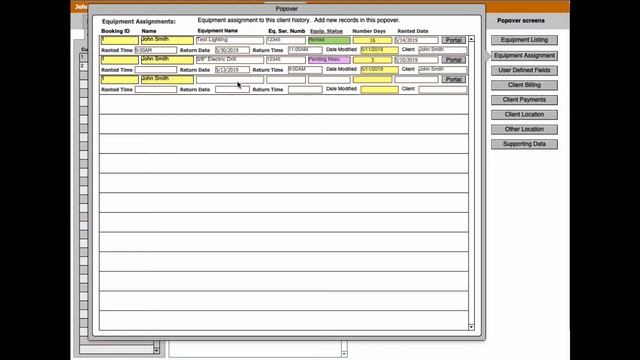Click the background list scroll down arrow

pyautogui.click(x=157, y=351)
